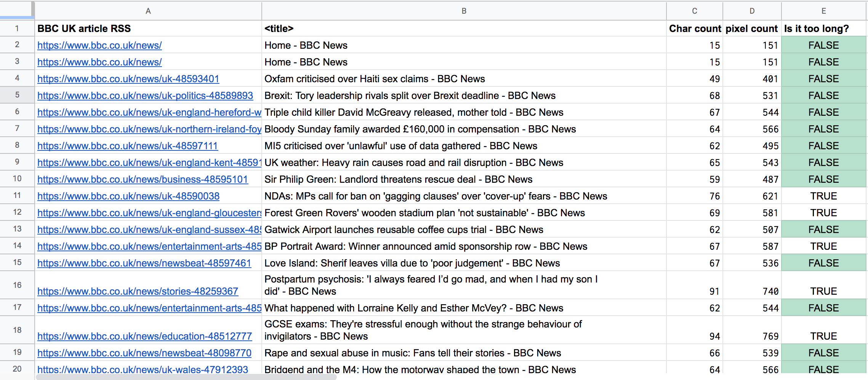Open the uk-england-kent link
The height and width of the screenshot is (380, 868).
(149, 163)
